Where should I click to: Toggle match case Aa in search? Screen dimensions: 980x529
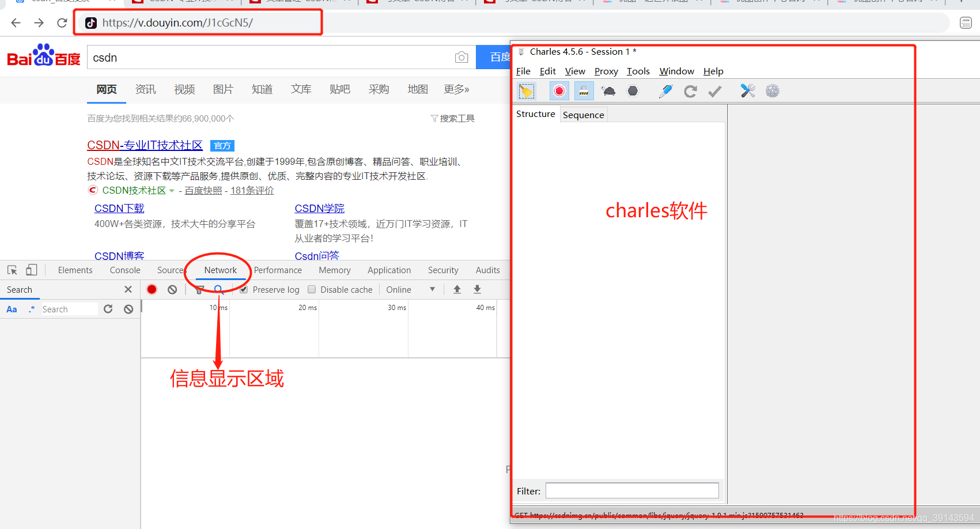[x=12, y=309]
